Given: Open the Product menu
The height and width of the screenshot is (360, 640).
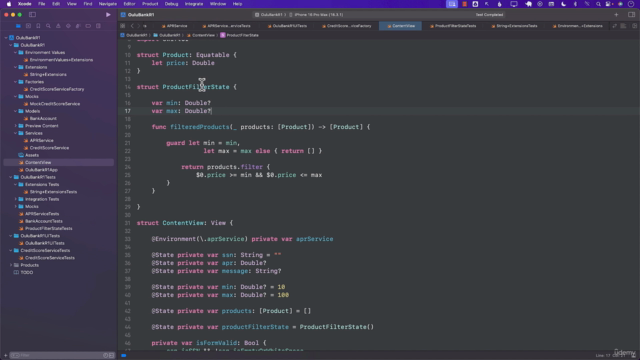Looking at the screenshot, I should click(x=150, y=4).
